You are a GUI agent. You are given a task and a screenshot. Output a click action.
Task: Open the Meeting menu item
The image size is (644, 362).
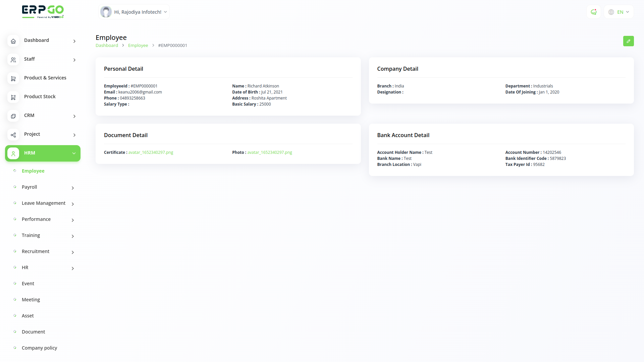[x=31, y=300]
